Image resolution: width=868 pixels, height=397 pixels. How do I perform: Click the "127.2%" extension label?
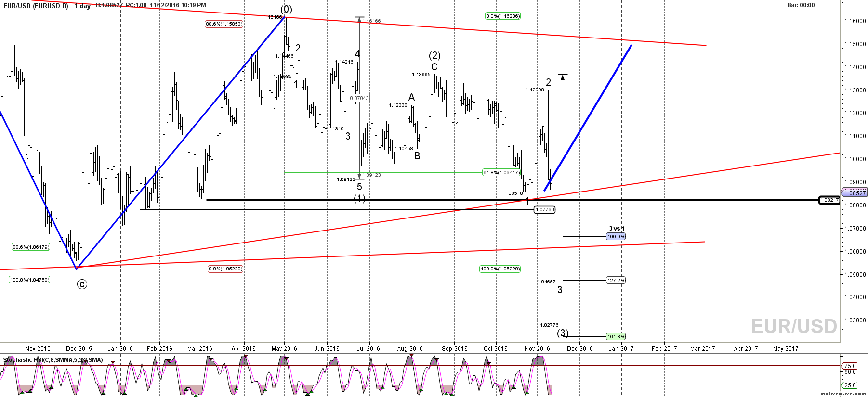pos(616,280)
